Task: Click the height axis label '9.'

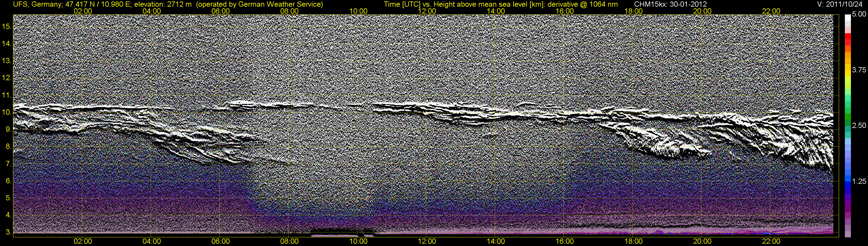Action: (x=8, y=129)
